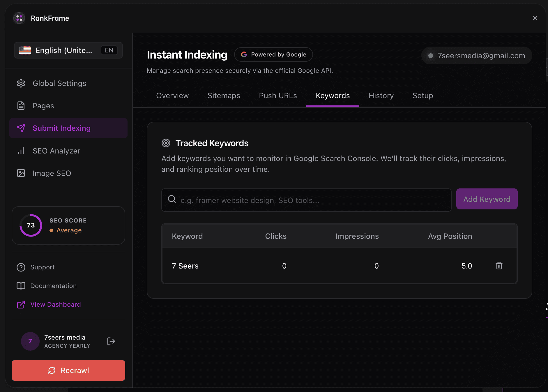Open the Image SEO picture icon

pyautogui.click(x=21, y=173)
